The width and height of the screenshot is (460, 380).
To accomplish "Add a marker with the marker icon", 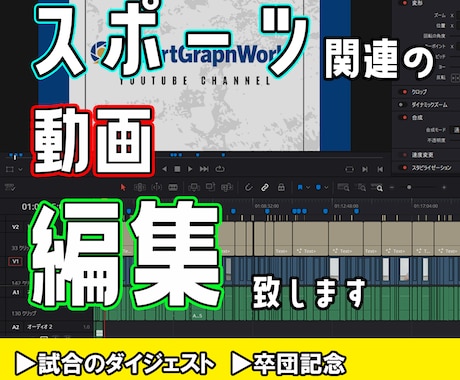I will click(318, 187).
